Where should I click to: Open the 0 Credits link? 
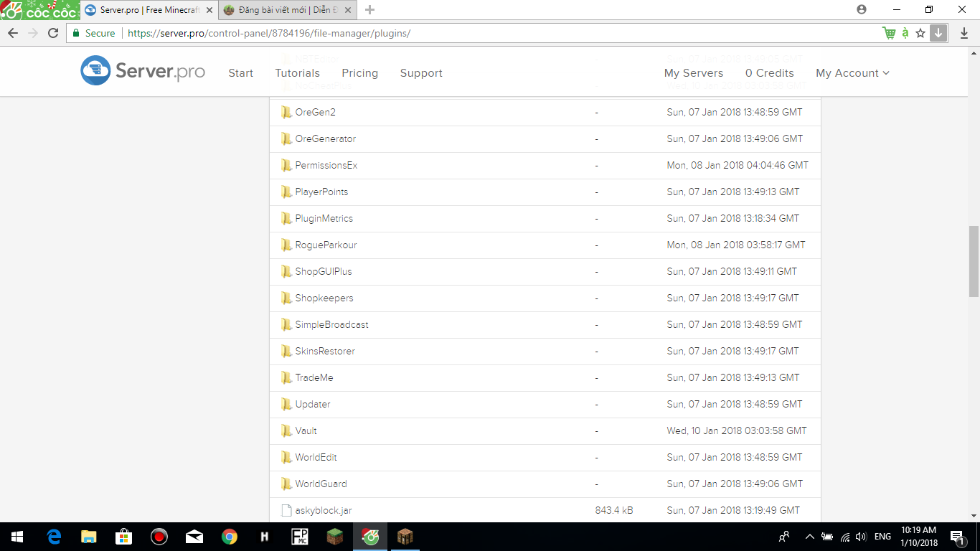[770, 73]
